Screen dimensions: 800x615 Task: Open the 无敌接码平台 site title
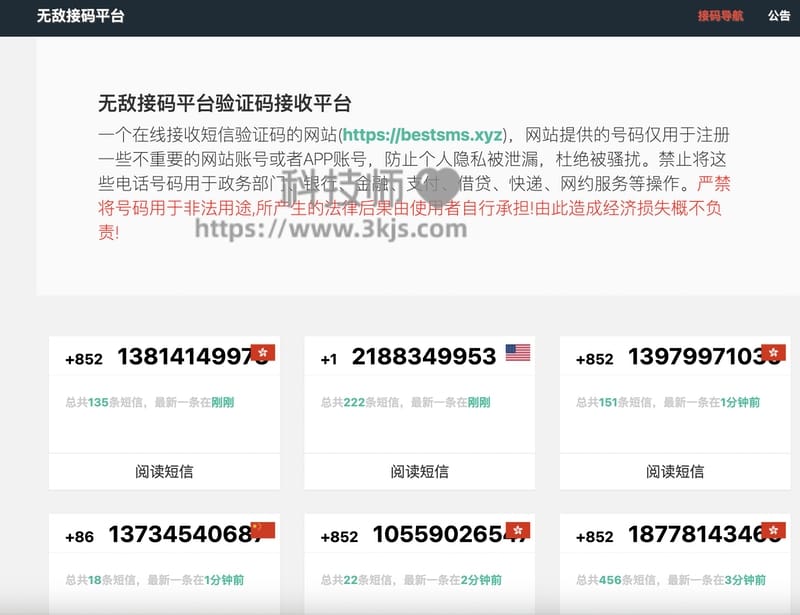coord(81,16)
